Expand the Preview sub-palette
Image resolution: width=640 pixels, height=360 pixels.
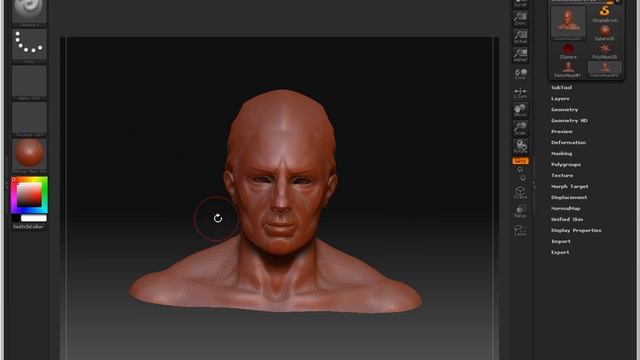(562, 131)
